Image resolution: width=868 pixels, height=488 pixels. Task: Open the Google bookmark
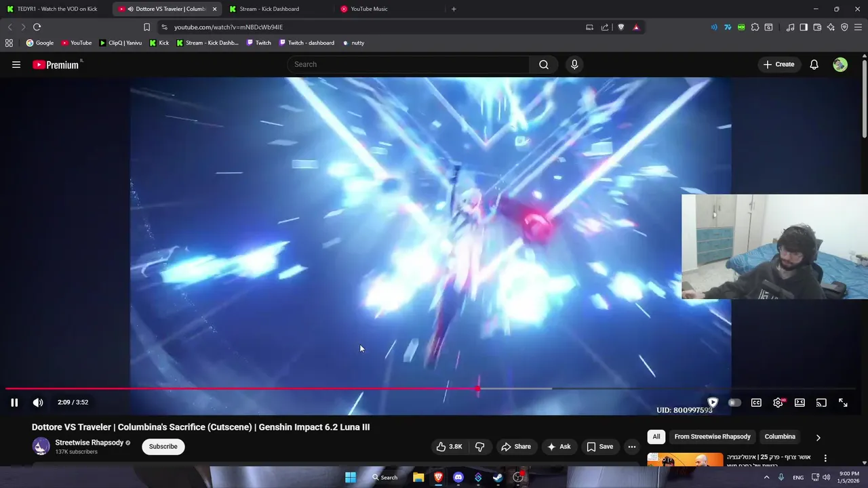pos(40,43)
